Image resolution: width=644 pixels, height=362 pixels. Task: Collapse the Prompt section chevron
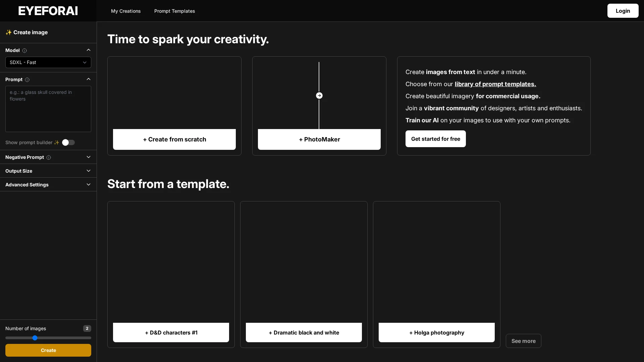[x=88, y=79]
